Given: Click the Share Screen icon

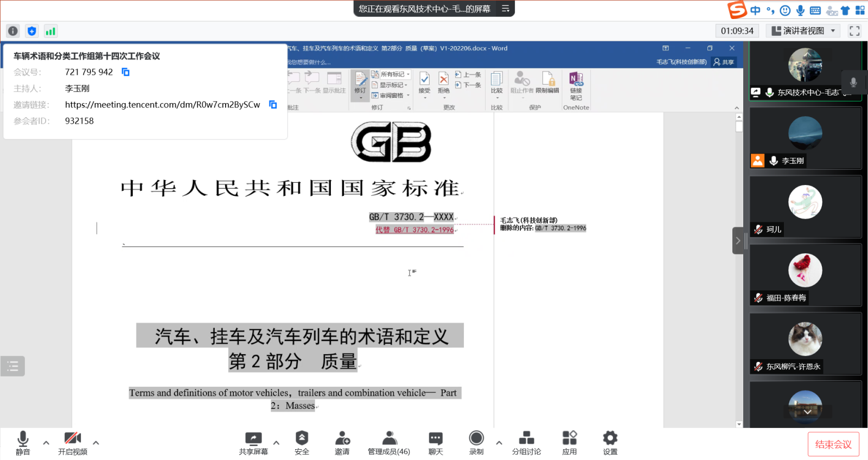Looking at the screenshot, I should tap(253, 438).
